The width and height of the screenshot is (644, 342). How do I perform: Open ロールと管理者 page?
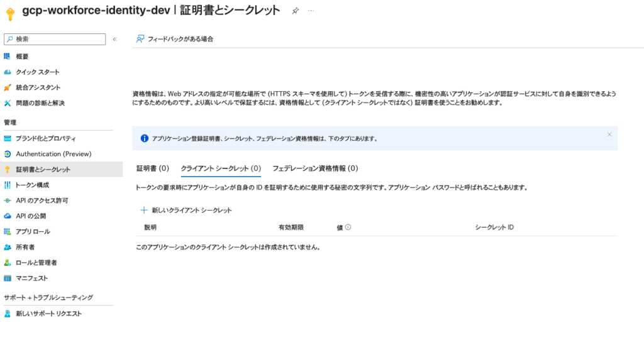(x=36, y=263)
